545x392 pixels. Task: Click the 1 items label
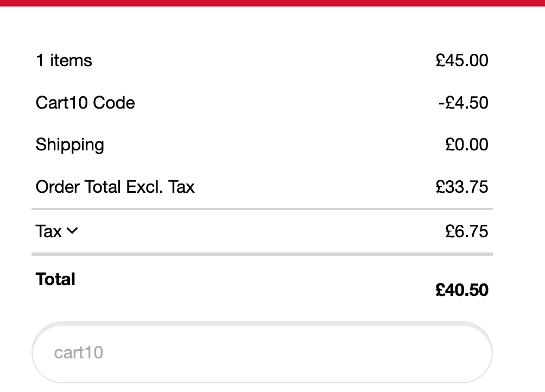tap(64, 60)
